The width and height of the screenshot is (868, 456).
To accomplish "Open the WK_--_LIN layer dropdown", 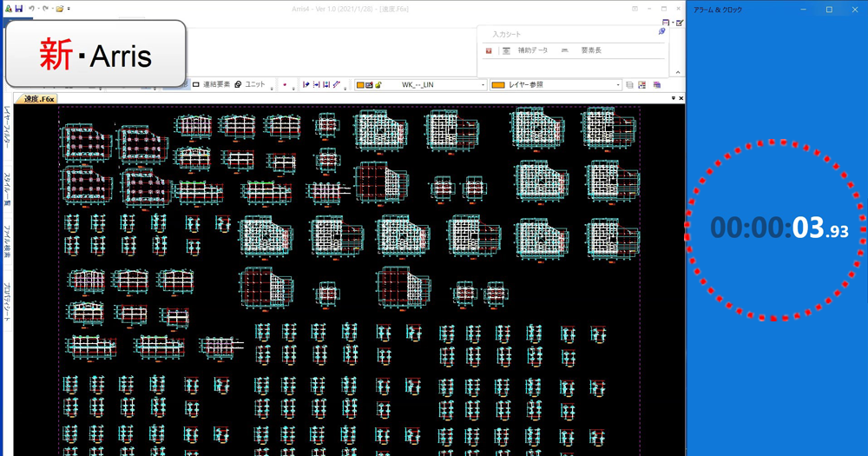I will [483, 85].
